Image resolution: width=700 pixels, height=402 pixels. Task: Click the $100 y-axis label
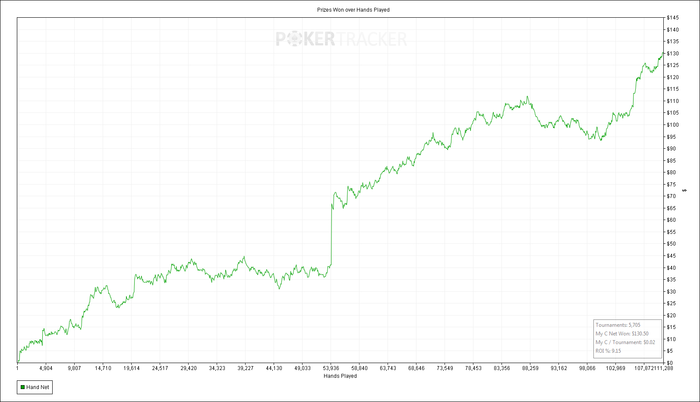pyautogui.click(x=673, y=125)
